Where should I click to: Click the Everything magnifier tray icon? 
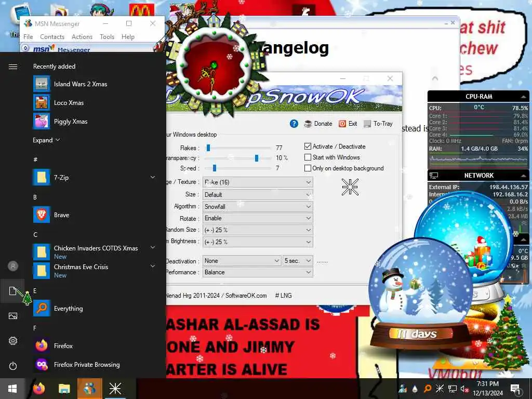(428, 389)
